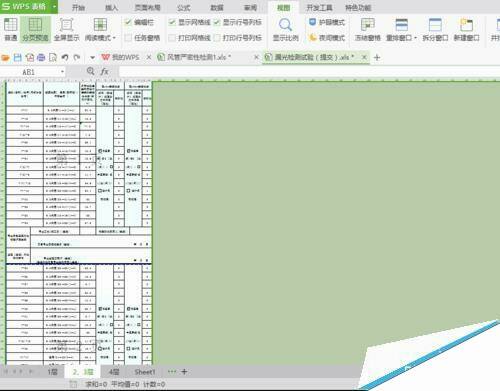The image size is (500, 391).
Task: Select Page Break Preview (分页预览) icon
Action: pyautogui.click(x=35, y=25)
